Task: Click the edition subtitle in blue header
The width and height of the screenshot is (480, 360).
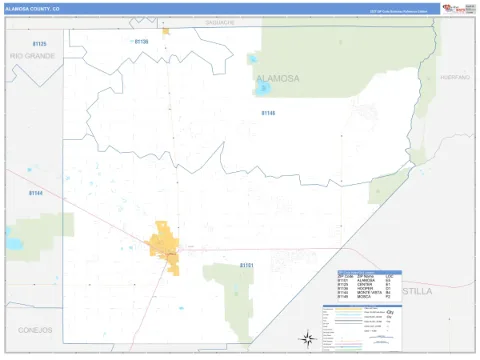Action: coord(398,12)
